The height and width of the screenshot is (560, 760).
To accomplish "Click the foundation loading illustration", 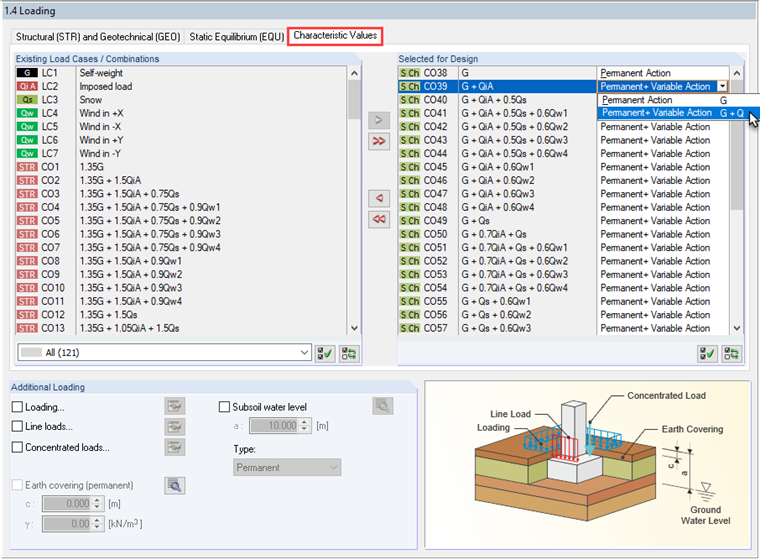I will (x=587, y=464).
